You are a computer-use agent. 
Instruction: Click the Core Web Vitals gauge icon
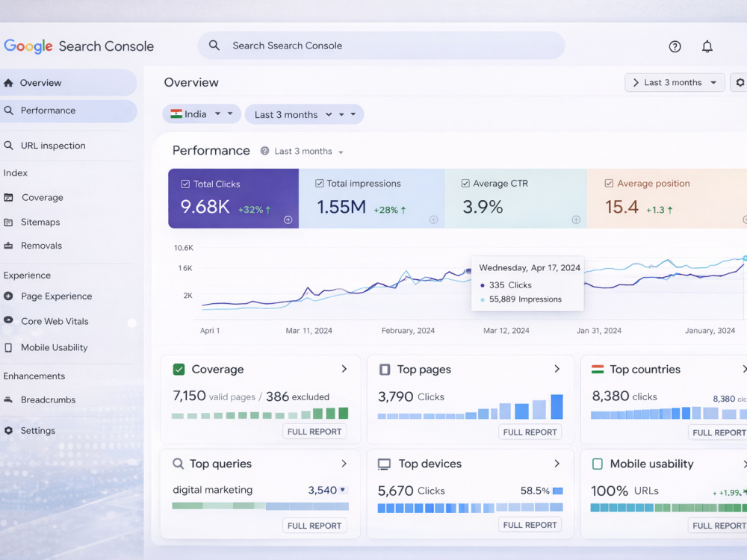8,320
